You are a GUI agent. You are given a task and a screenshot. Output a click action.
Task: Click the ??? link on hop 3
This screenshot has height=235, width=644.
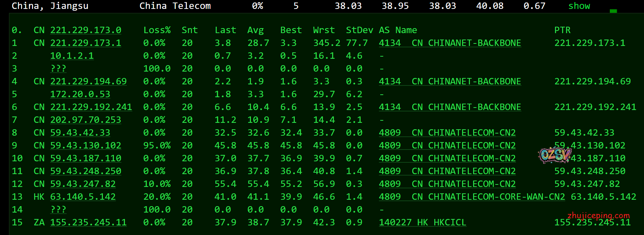(58, 69)
